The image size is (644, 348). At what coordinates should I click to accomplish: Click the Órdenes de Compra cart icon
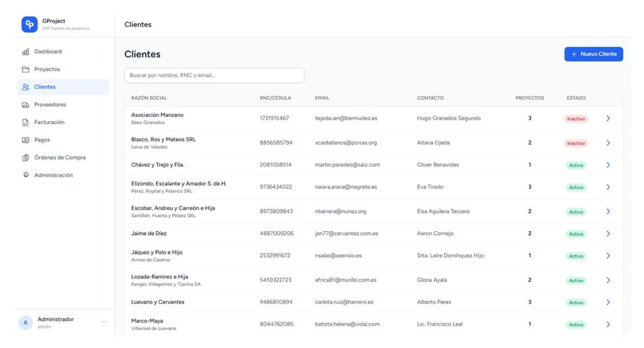26,157
